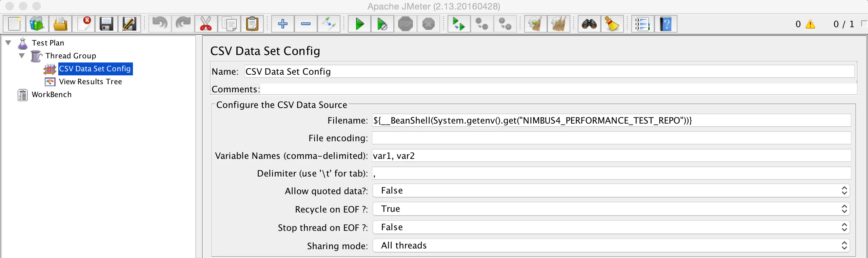The height and width of the screenshot is (258, 868).
Task: Click the yellow warning triangle indicator
Action: (810, 24)
